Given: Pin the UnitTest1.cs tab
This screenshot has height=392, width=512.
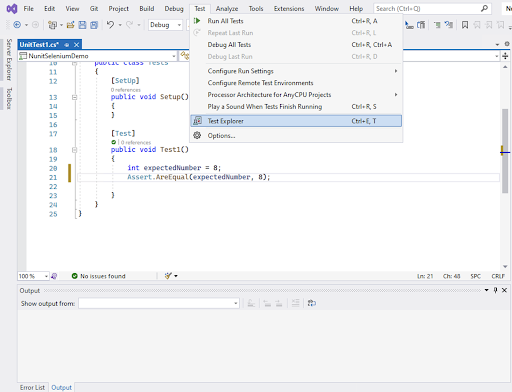Looking at the screenshot, I should [x=67, y=45].
